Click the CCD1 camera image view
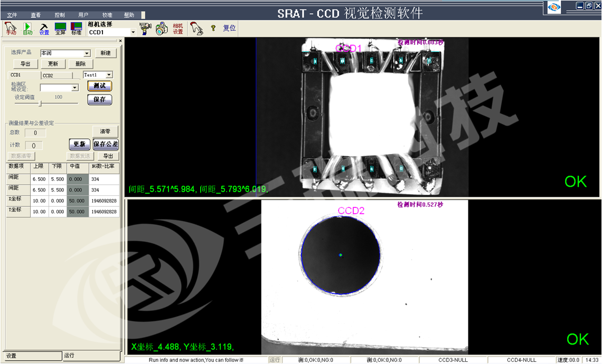This screenshot has width=602, height=364. click(362, 117)
